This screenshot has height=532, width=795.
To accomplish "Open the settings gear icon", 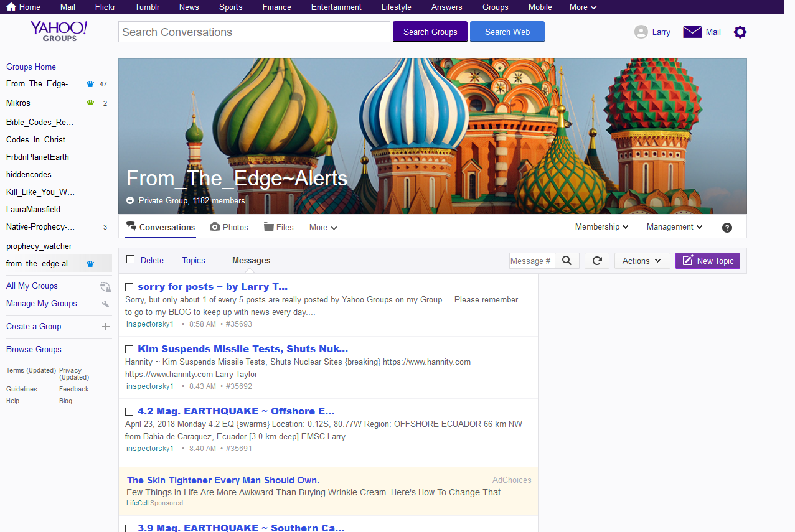I will pos(740,32).
